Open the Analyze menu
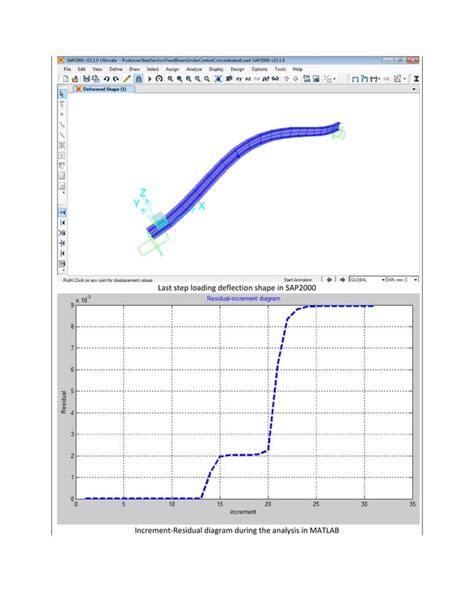 (x=194, y=69)
